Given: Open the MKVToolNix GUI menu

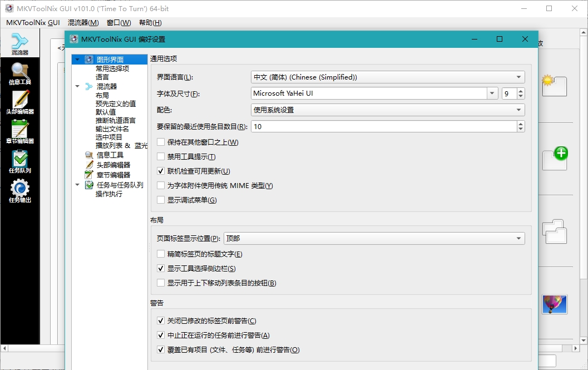Looking at the screenshot, I should pos(33,22).
